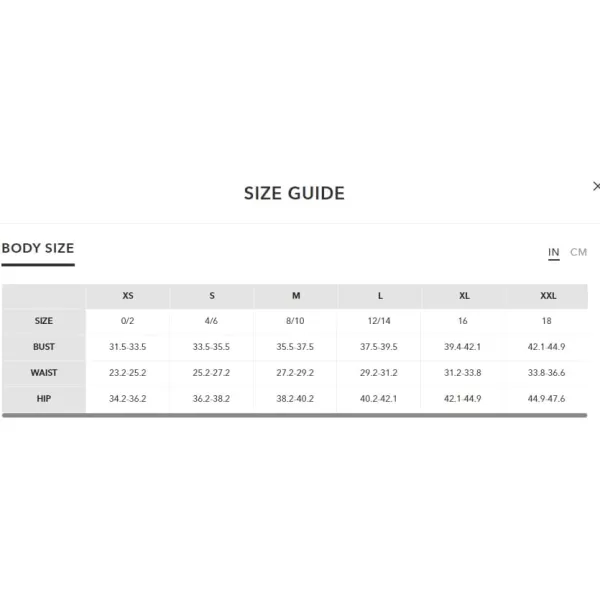Select waist value 33.8-36.6 cell

click(x=546, y=373)
